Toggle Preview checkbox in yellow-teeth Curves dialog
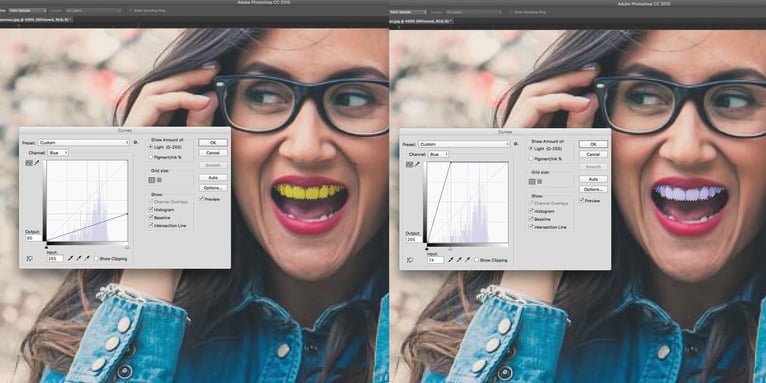 [201, 199]
